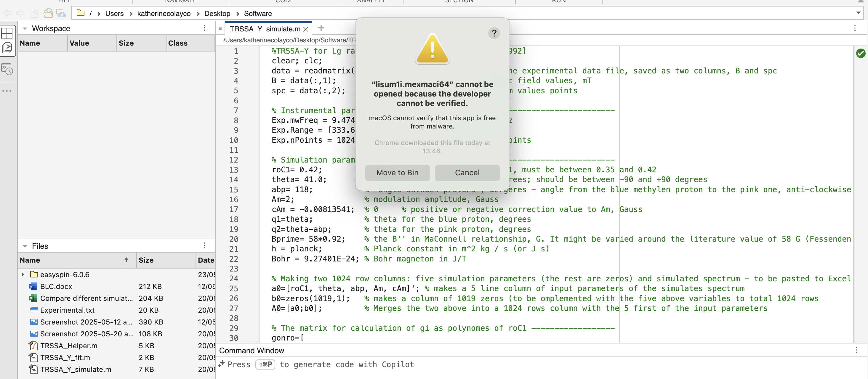Open the address bar path dropdown
This screenshot has height=379, width=868.
point(858,13)
